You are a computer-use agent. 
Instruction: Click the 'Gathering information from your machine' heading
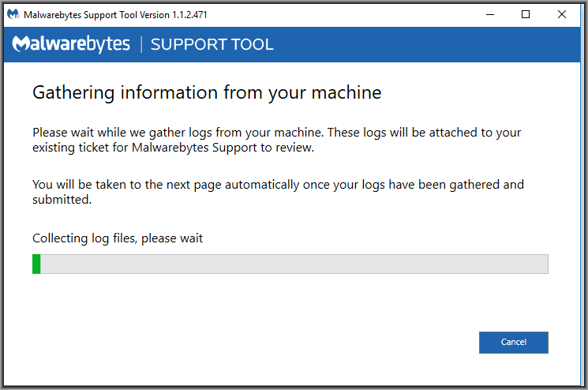coord(207,92)
